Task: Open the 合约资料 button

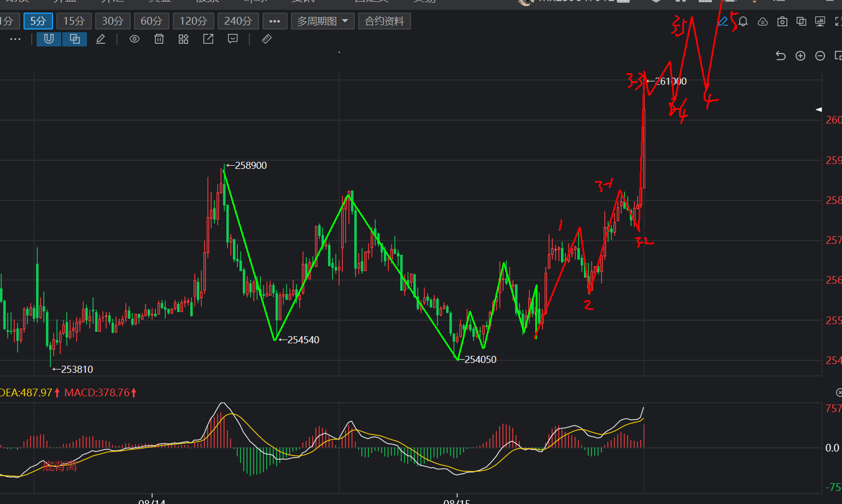Action: coord(384,21)
